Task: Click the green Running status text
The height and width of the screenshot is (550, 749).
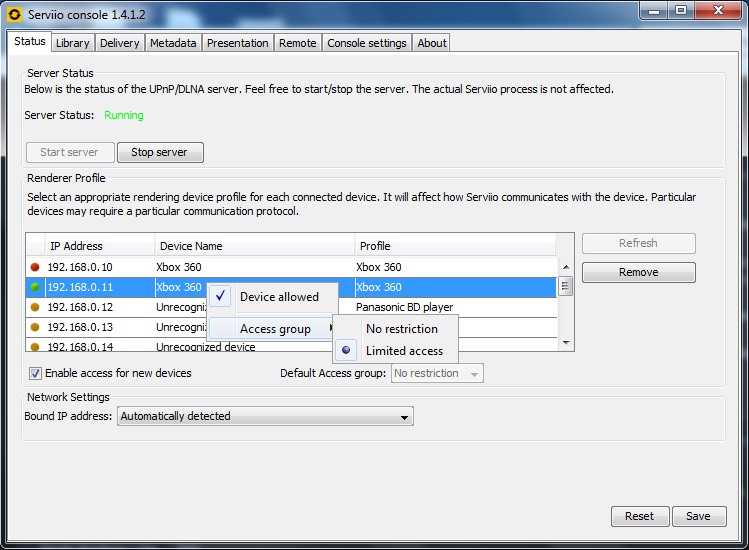Action: point(124,115)
